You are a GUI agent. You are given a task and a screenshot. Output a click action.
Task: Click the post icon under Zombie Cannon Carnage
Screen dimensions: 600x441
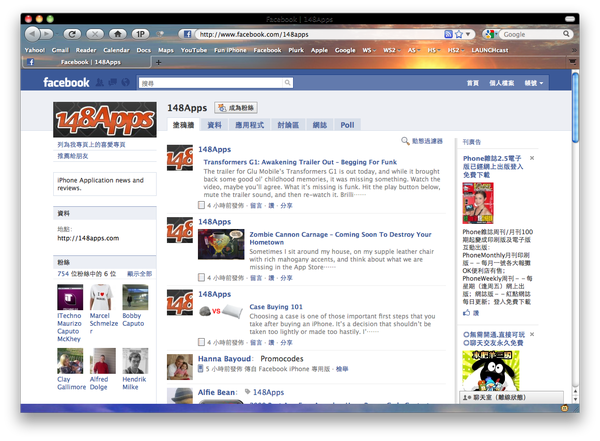click(201, 278)
